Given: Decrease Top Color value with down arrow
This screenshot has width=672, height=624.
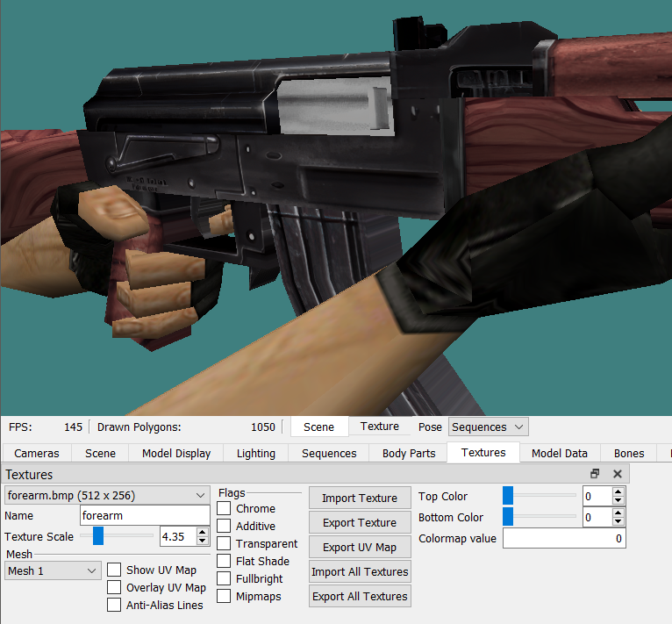Looking at the screenshot, I should pyautogui.click(x=618, y=500).
